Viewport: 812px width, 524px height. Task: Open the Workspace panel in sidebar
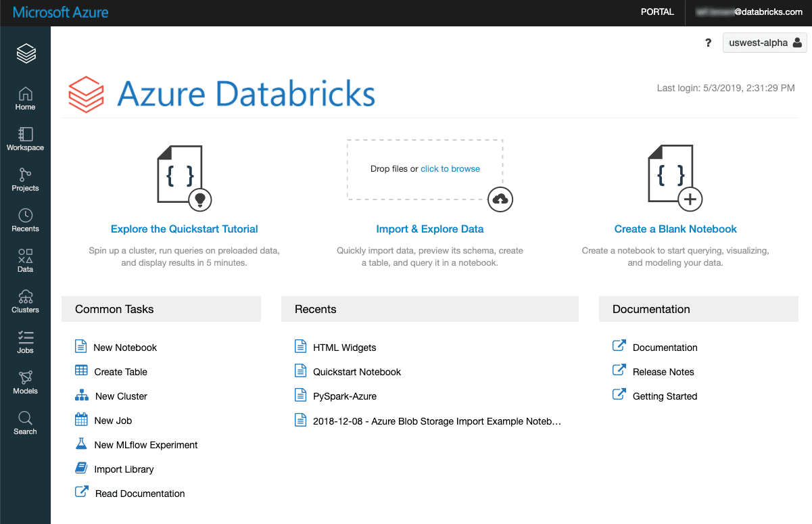[25, 138]
